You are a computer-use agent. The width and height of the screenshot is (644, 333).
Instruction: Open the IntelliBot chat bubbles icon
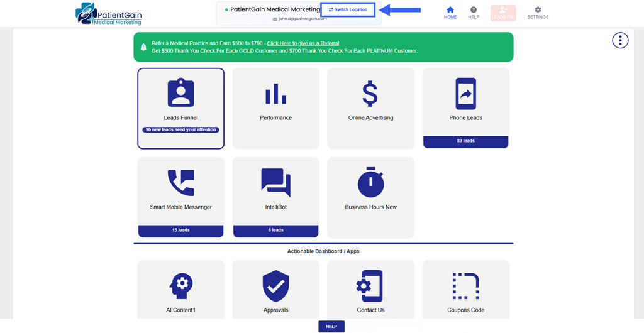pos(275,182)
